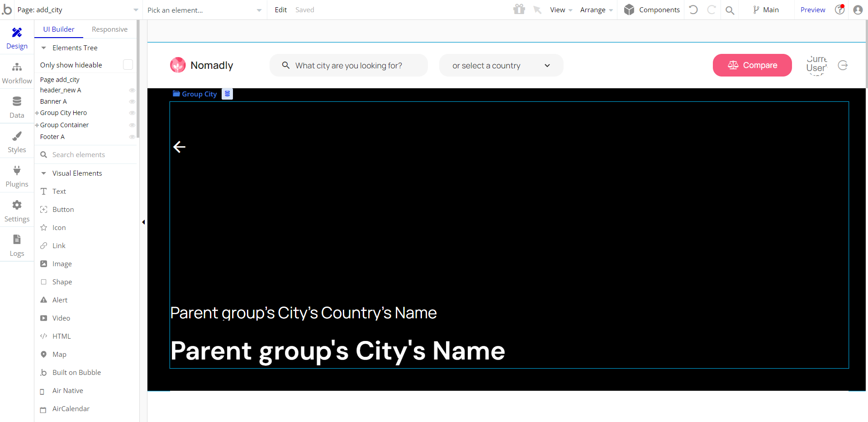Toggle visibility eye for Group Container

[x=132, y=125]
